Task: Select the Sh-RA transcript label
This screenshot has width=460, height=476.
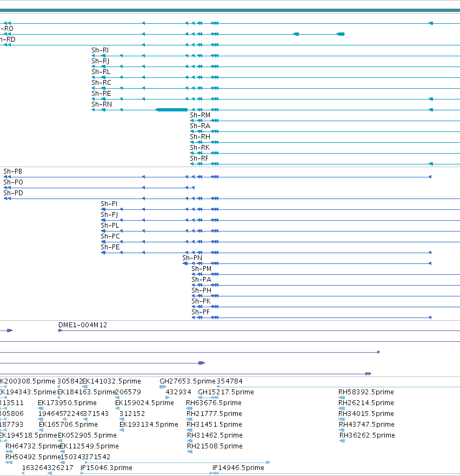Action: point(200,126)
